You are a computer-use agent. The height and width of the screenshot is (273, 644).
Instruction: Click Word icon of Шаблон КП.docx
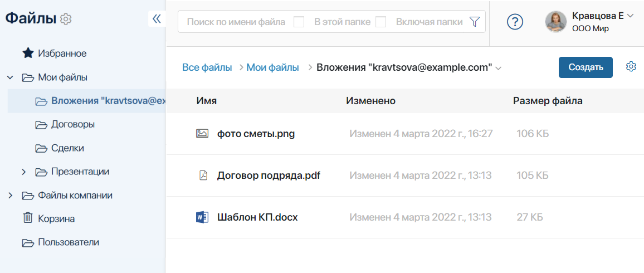click(202, 217)
